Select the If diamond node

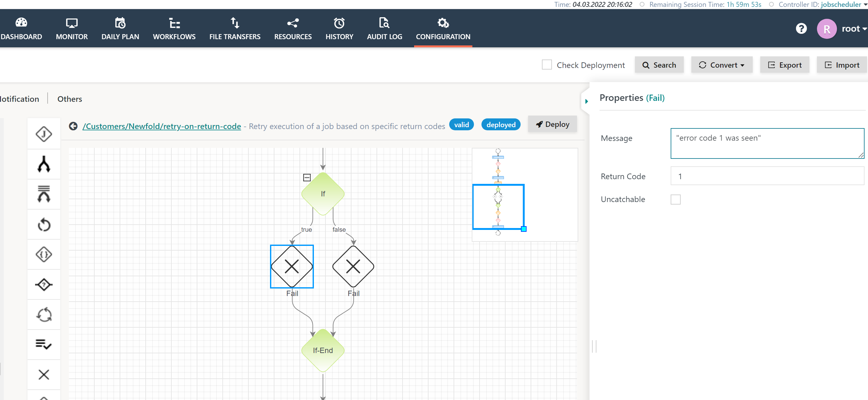[x=323, y=194]
